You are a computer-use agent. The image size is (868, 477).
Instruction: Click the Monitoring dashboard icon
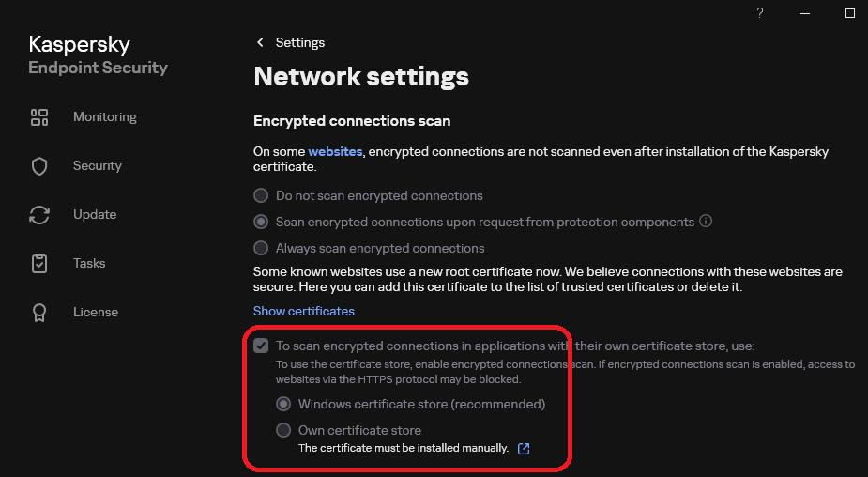(39, 117)
